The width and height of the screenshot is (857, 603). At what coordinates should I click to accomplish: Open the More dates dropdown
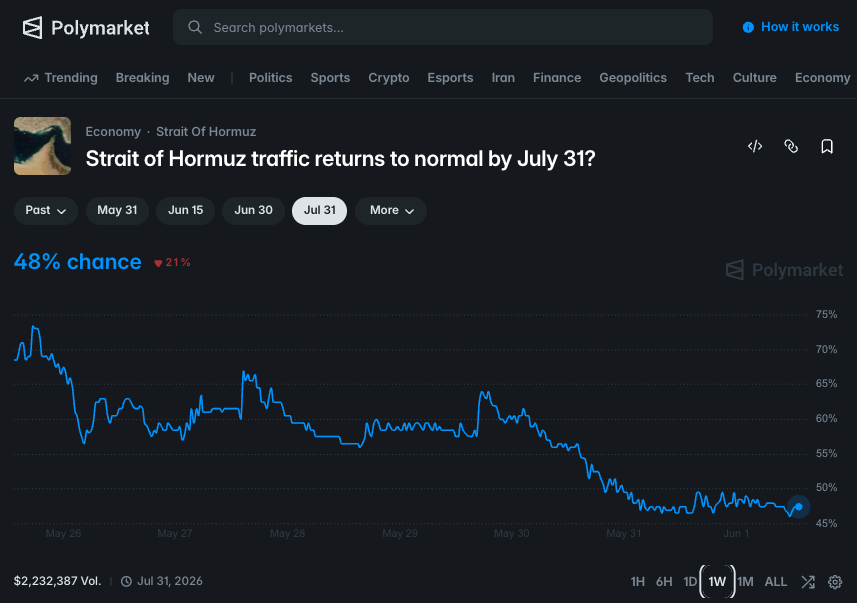391,210
